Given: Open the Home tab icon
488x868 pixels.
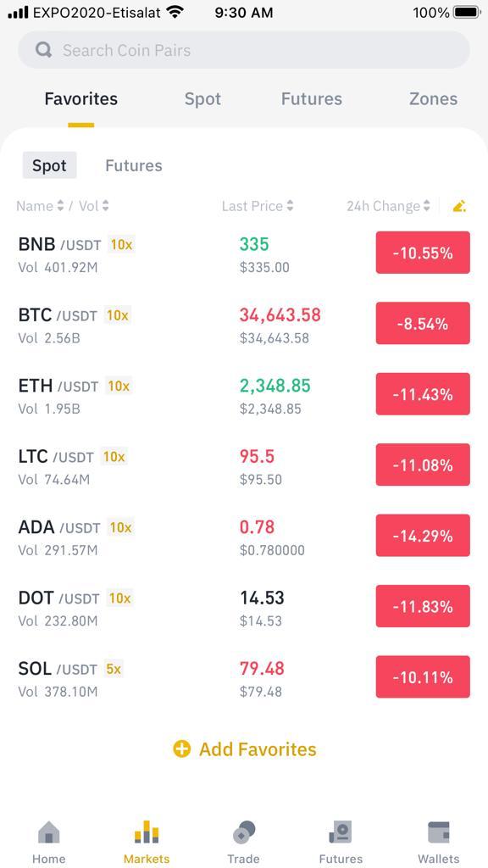Looking at the screenshot, I should [48, 832].
